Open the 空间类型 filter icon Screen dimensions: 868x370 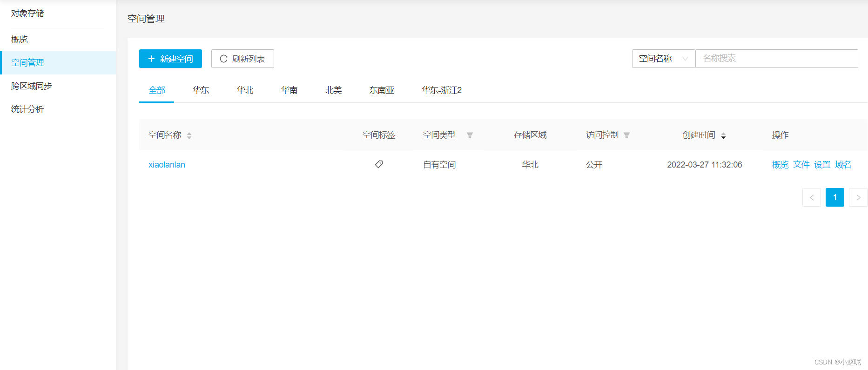pyautogui.click(x=470, y=135)
